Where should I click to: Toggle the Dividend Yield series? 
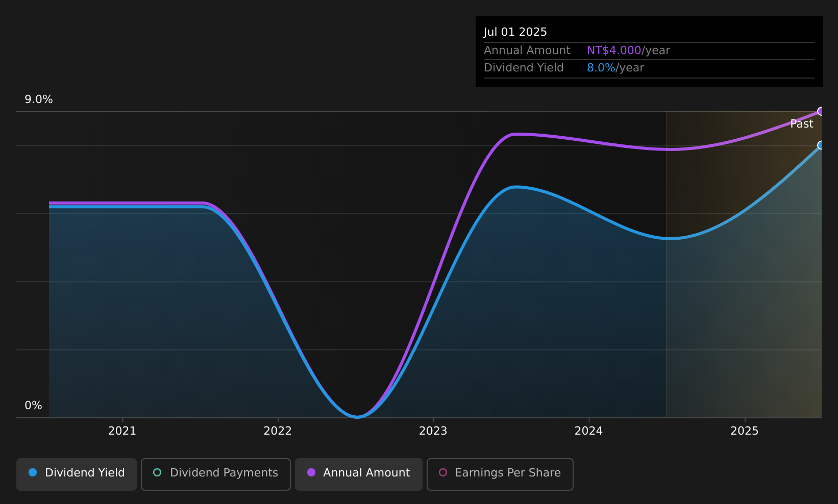(77, 474)
